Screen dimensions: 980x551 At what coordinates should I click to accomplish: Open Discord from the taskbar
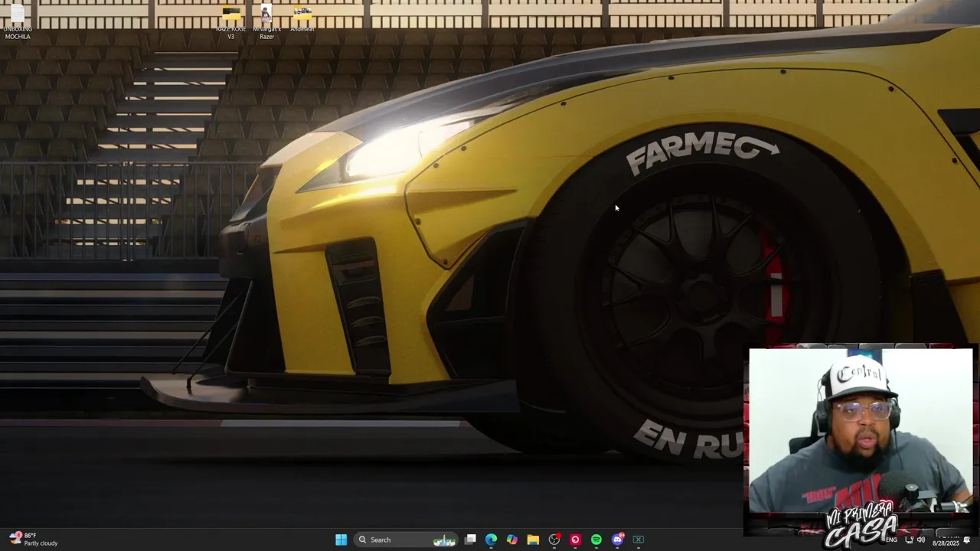pyautogui.click(x=617, y=540)
